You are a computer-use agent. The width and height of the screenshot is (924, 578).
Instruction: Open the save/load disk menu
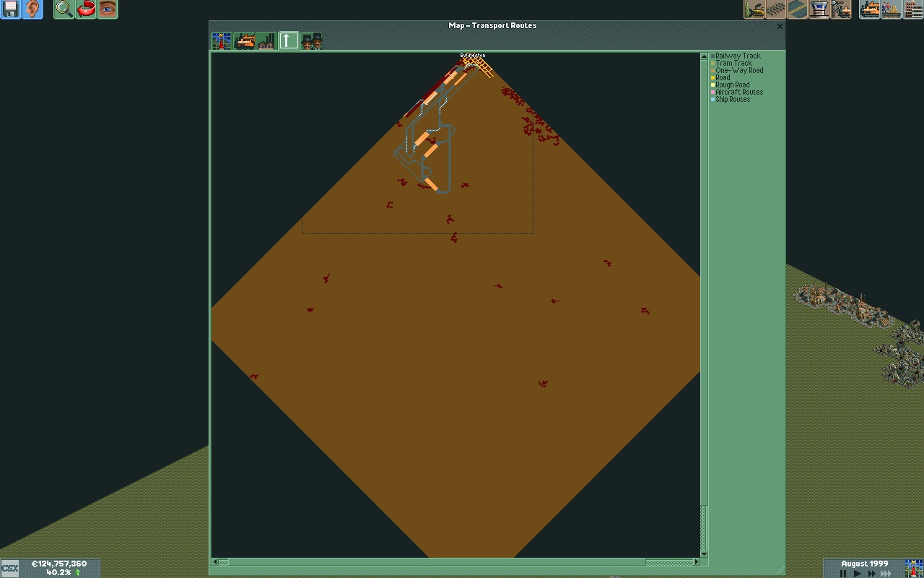pyautogui.click(x=10, y=9)
